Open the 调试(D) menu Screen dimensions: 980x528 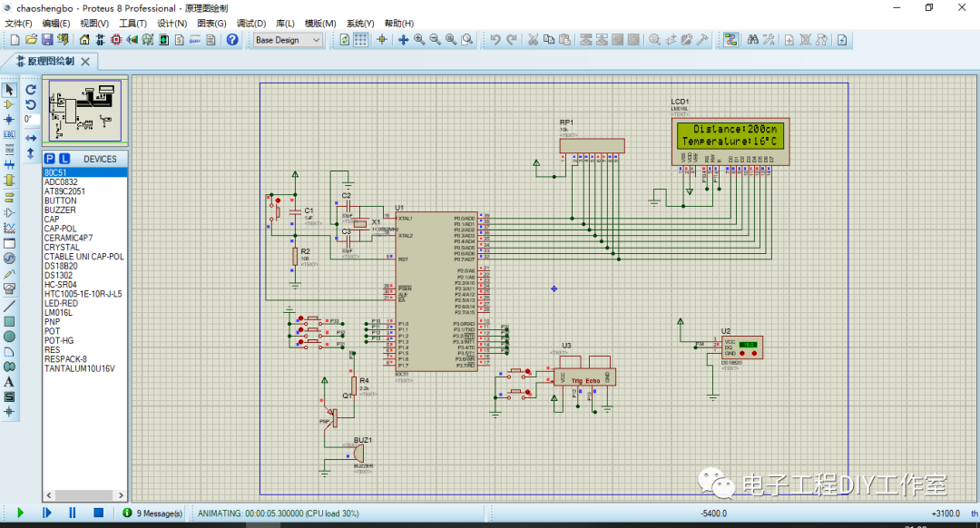(250, 23)
